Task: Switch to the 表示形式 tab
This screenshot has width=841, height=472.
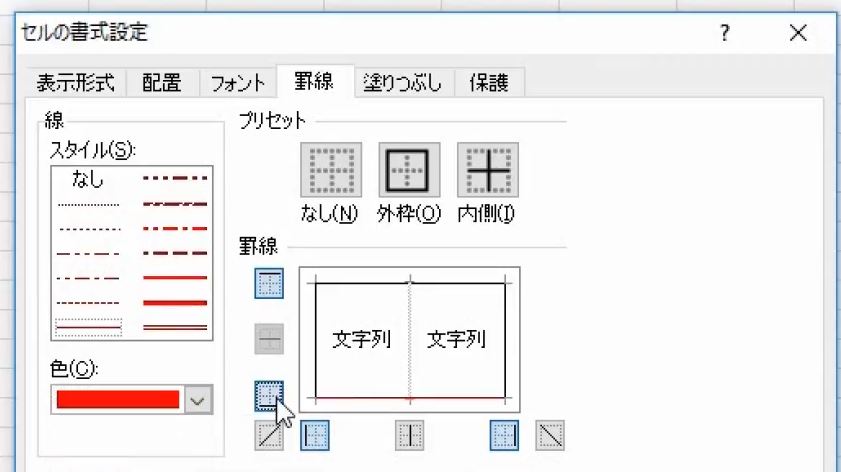Action: point(76,83)
